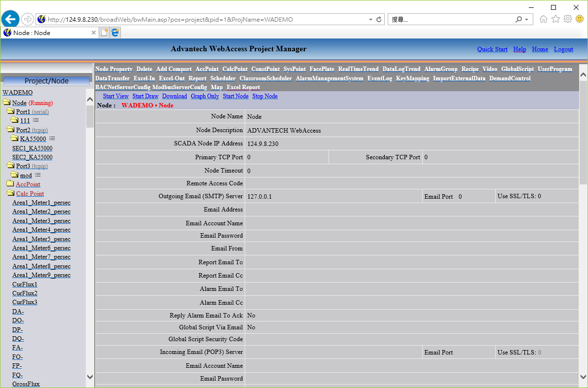Click the Start View link
Viewport: 588px width, 388px height.
click(x=115, y=96)
